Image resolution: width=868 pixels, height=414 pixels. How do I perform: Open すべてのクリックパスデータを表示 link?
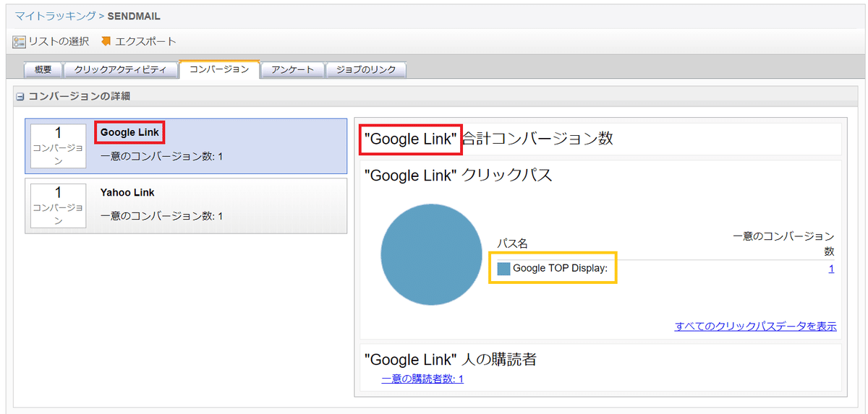tap(755, 327)
